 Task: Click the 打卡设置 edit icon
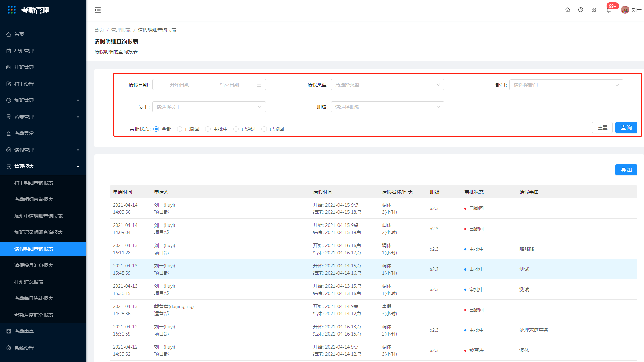coord(9,84)
